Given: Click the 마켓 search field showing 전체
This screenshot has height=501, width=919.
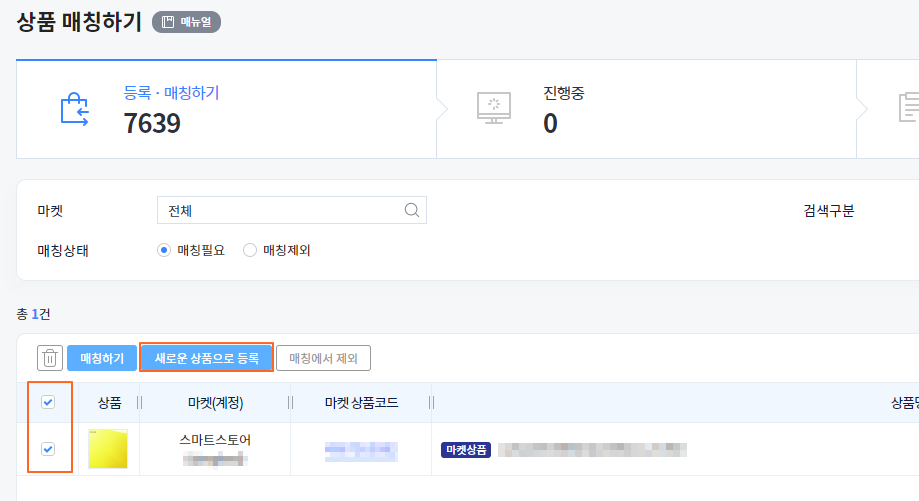Looking at the screenshot, I should tap(291, 210).
